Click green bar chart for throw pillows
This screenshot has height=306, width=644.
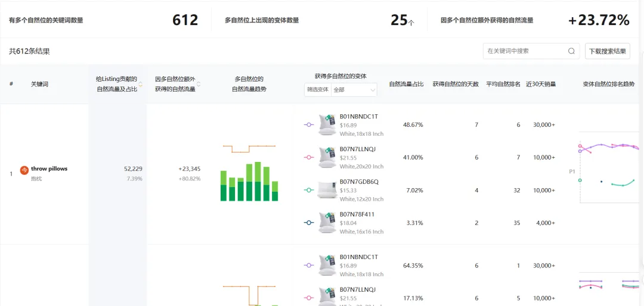(249, 182)
